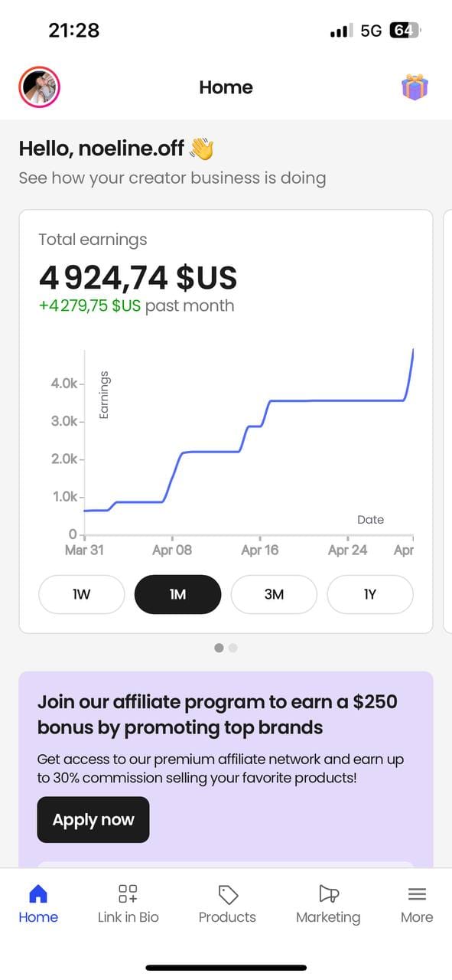The width and height of the screenshot is (452, 980).
Task: Tap the first carousel page dot
Action: tap(219, 648)
